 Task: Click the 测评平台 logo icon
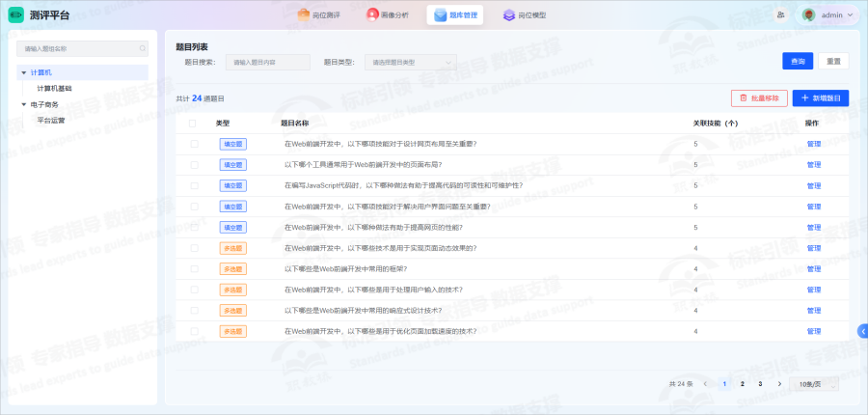tap(16, 14)
